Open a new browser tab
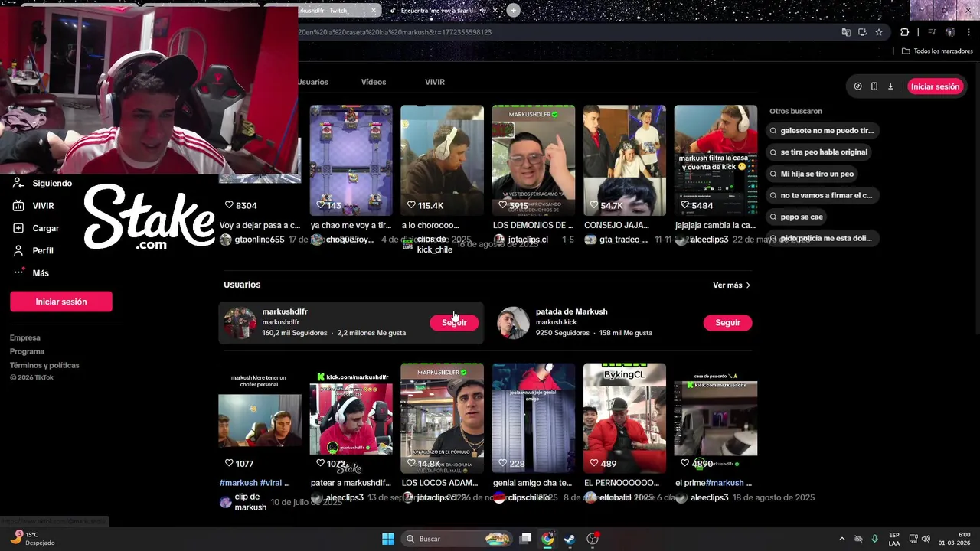The width and height of the screenshot is (980, 551). tap(513, 10)
